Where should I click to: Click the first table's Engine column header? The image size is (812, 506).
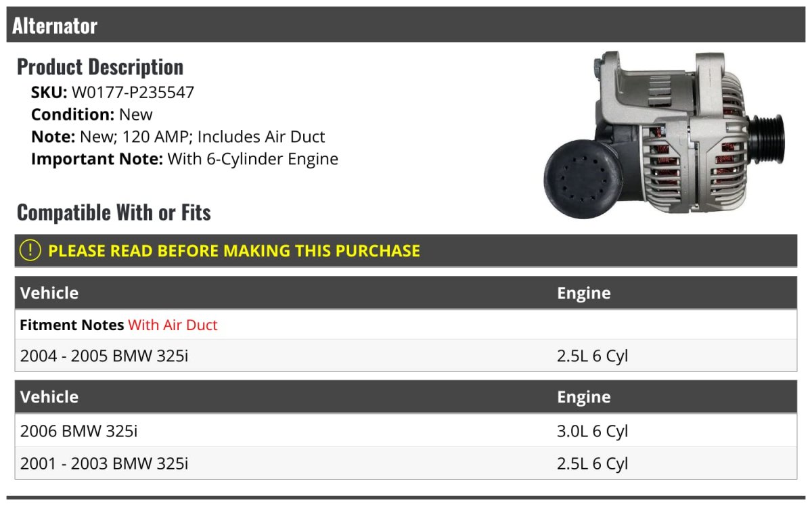(x=583, y=293)
